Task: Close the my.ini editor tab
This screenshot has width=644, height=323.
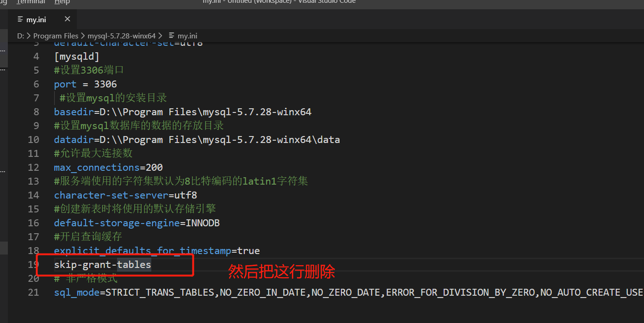Action: click(68, 19)
